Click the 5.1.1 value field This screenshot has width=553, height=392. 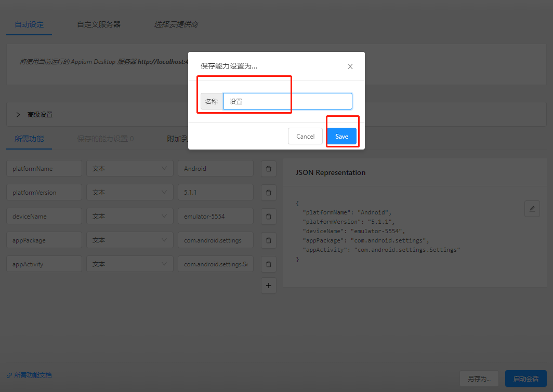[x=216, y=193]
